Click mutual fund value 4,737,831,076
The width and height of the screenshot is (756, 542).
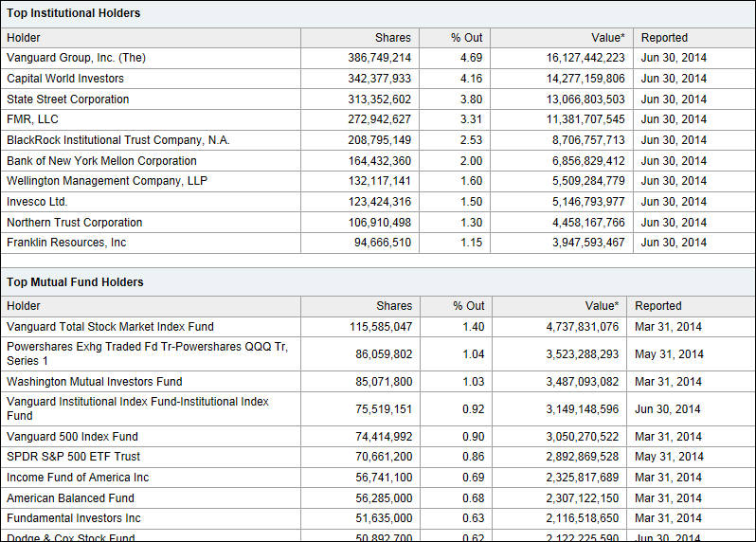(x=583, y=327)
